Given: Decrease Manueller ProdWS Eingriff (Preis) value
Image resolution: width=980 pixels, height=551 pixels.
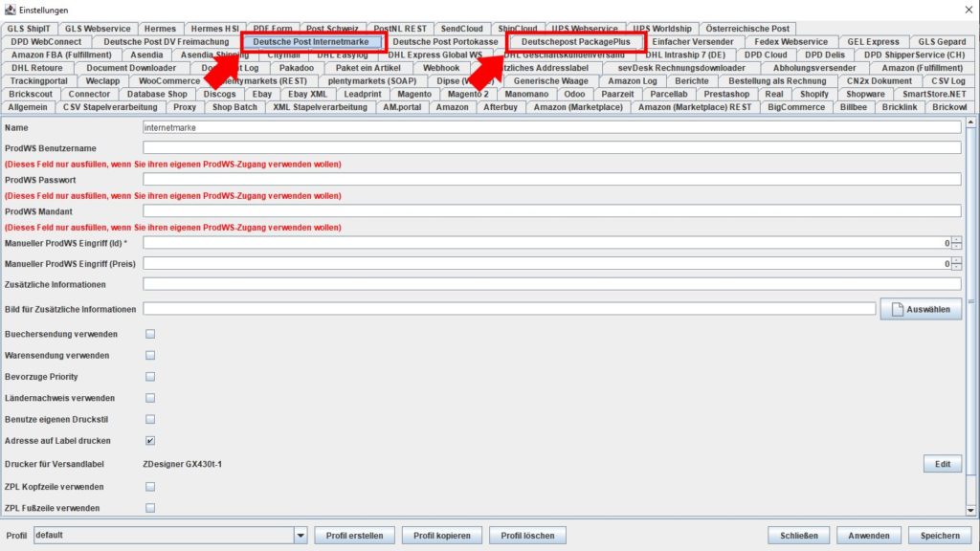Looking at the screenshot, I should click(x=956, y=267).
